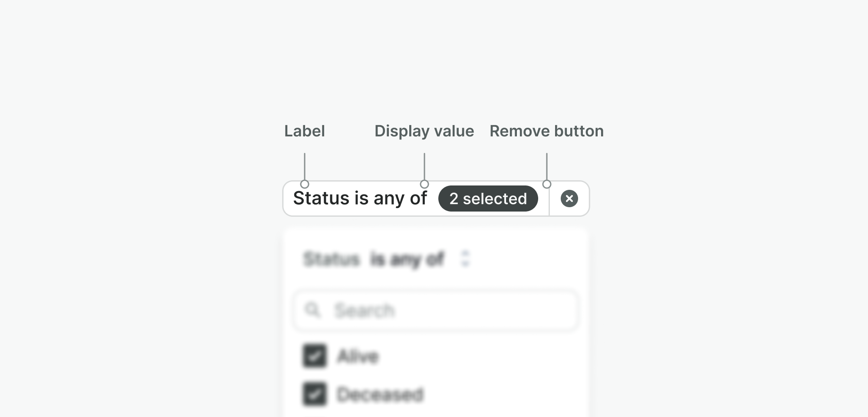The image size is (868, 417).
Task: Remove the Status filter with the X icon
Action: tap(569, 199)
